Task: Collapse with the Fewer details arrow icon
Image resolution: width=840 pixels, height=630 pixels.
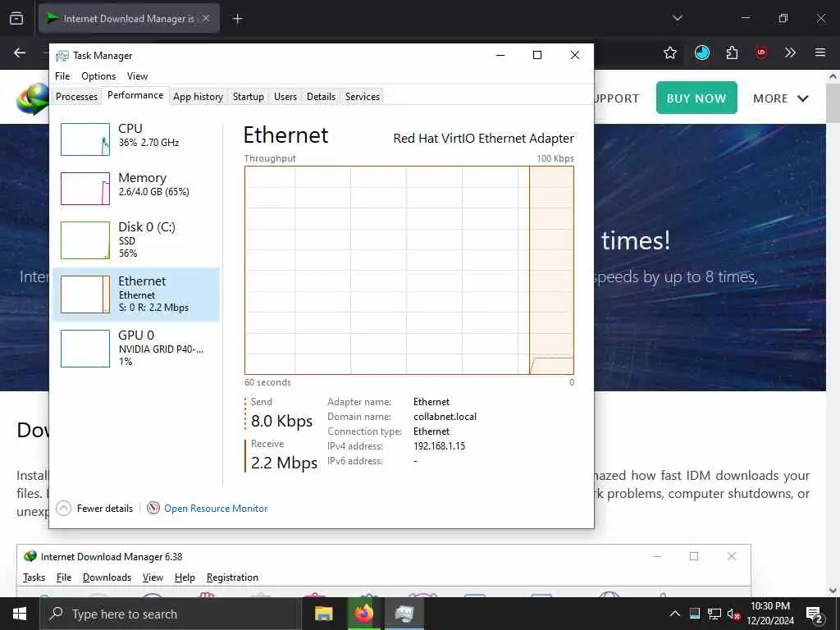Action: (63, 508)
